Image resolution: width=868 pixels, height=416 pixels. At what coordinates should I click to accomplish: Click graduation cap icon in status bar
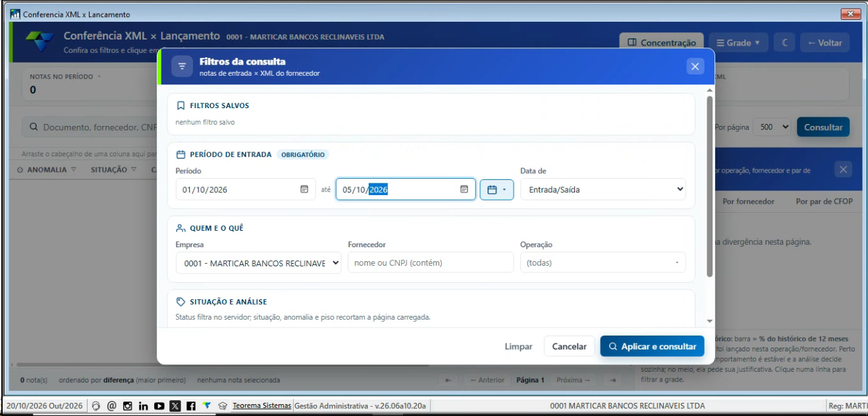click(223, 406)
